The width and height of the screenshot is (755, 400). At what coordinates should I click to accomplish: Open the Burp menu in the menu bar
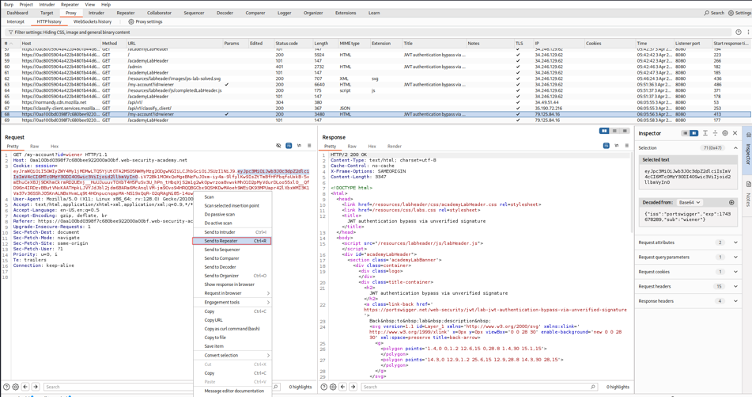point(9,4)
